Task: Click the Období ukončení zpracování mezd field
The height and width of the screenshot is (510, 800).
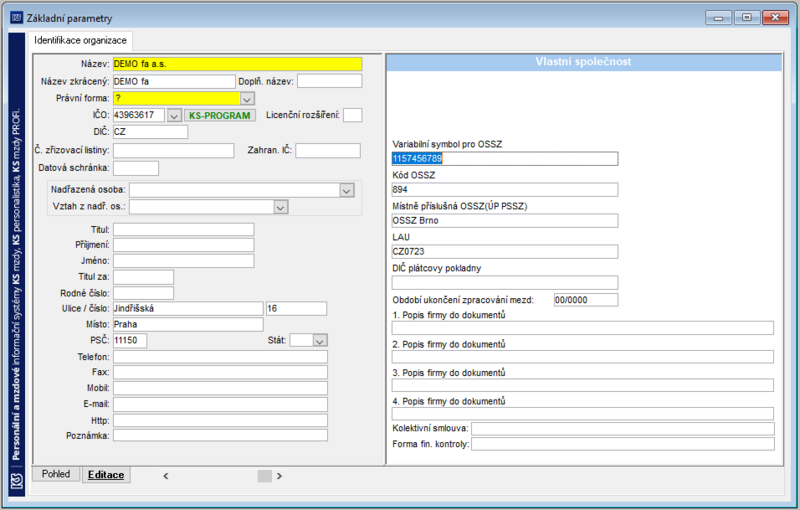Action: [x=586, y=300]
